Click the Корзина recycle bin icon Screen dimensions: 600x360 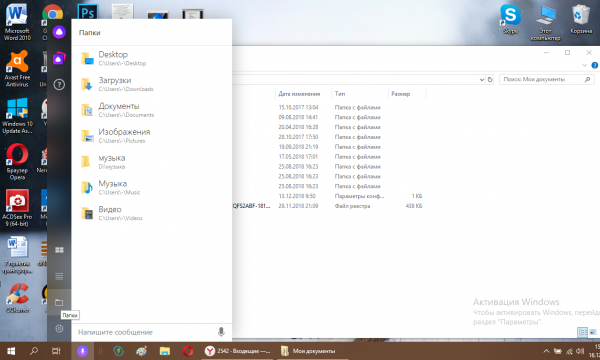pyautogui.click(x=581, y=19)
